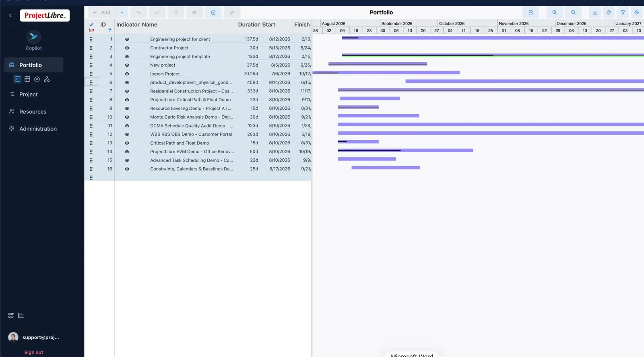Toggle eye for Residential Construction Project row
Viewport: 644px width, 357px height.
[x=127, y=91]
